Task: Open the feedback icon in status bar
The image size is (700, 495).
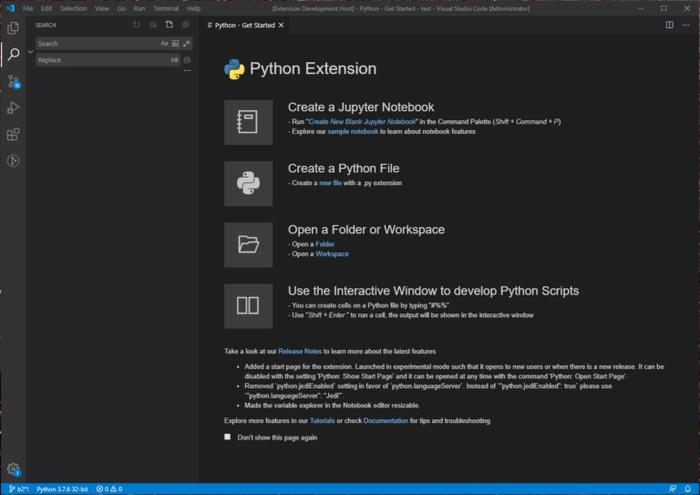Action: pos(672,489)
